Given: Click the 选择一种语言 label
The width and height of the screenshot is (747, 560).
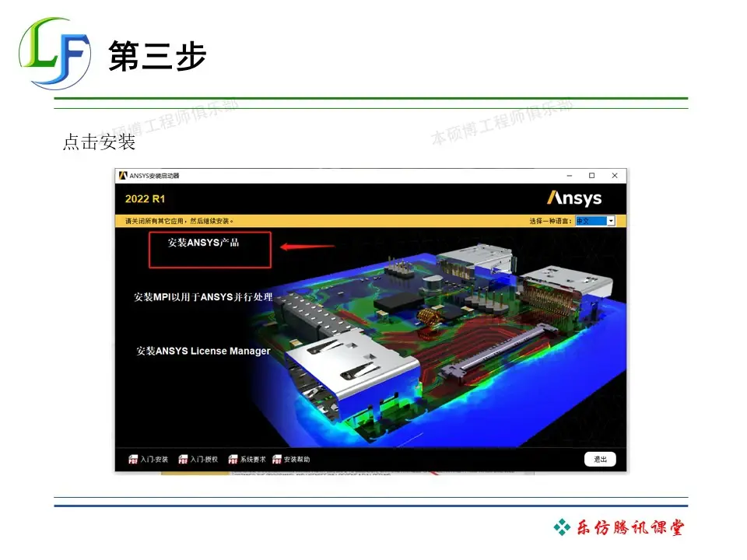Looking at the screenshot, I should [550, 221].
